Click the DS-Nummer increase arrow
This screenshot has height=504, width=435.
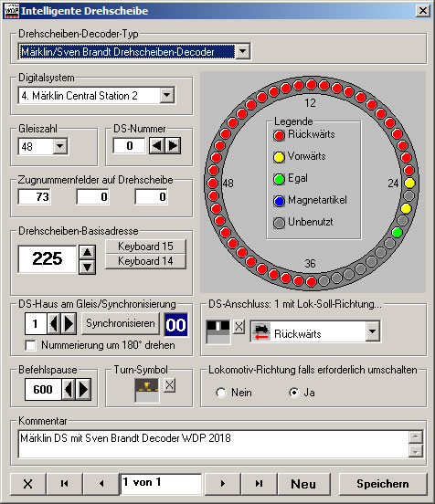(x=173, y=146)
